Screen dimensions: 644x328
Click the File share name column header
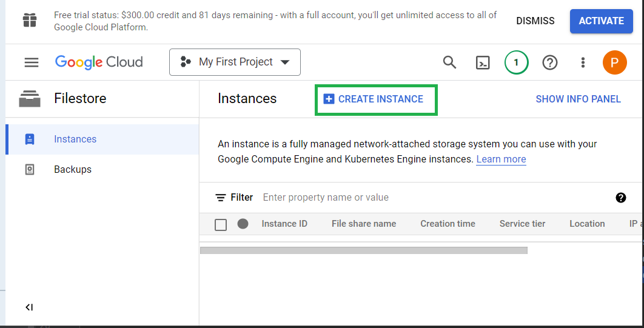364,224
